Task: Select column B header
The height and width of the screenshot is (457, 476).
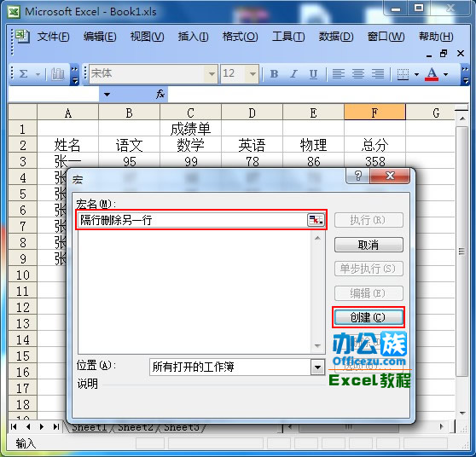Action: [x=130, y=113]
